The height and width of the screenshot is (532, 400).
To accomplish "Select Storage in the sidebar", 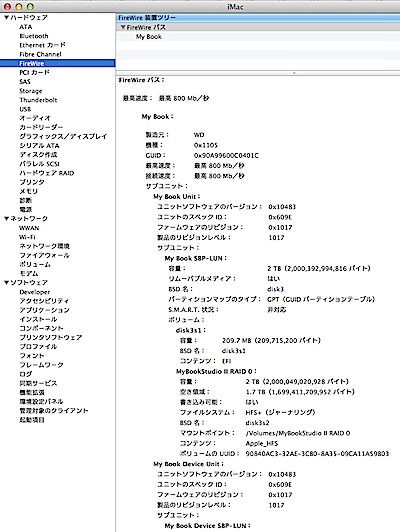I will pyautogui.click(x=31, y=91).
